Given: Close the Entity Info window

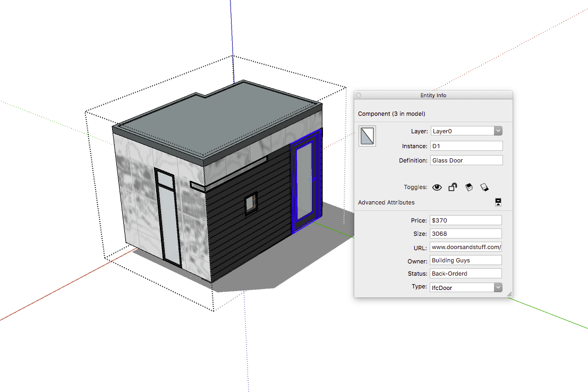Looking at the screenshot, I should 359,95.
